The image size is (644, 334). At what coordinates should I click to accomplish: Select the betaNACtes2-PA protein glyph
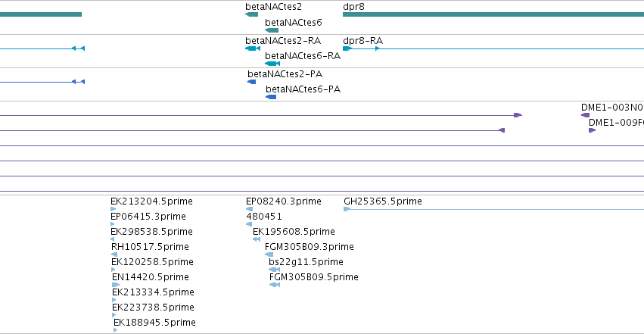pyautogui.click(x=252, y=82)
